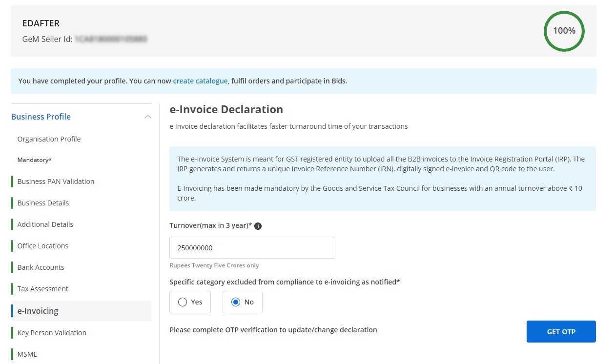Image resolution: width=615 pixels, height=364 pixels.
Task: Open the Mandatory section
Action: 34,160
